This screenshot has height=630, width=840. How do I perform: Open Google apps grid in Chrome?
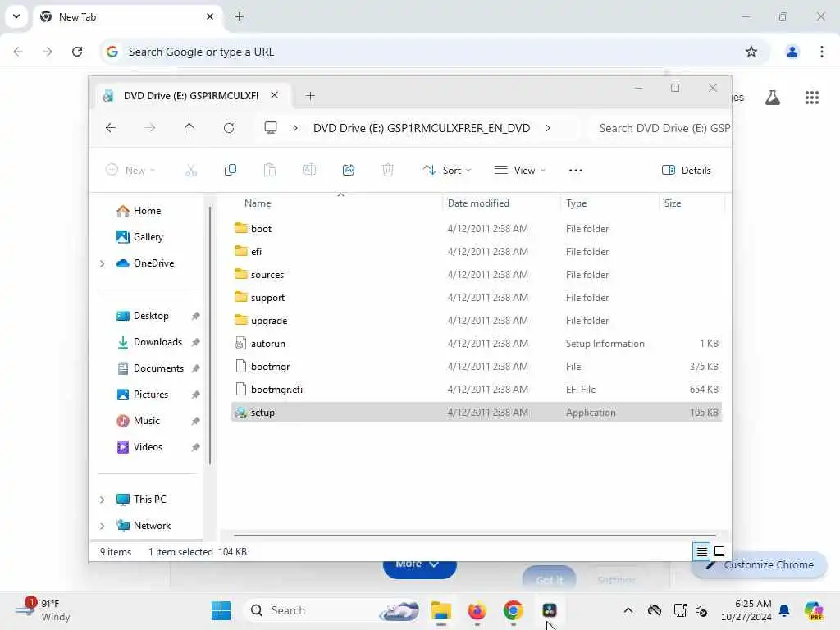pyautogui.click(x=811, y=98)
